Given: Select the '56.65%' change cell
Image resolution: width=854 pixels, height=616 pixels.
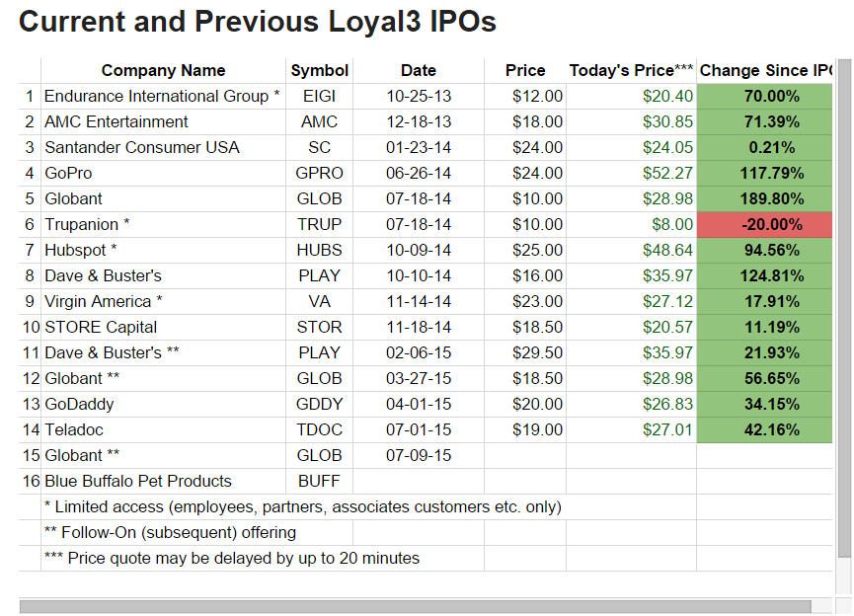Looking at the screenshot, I should [765, 378].
